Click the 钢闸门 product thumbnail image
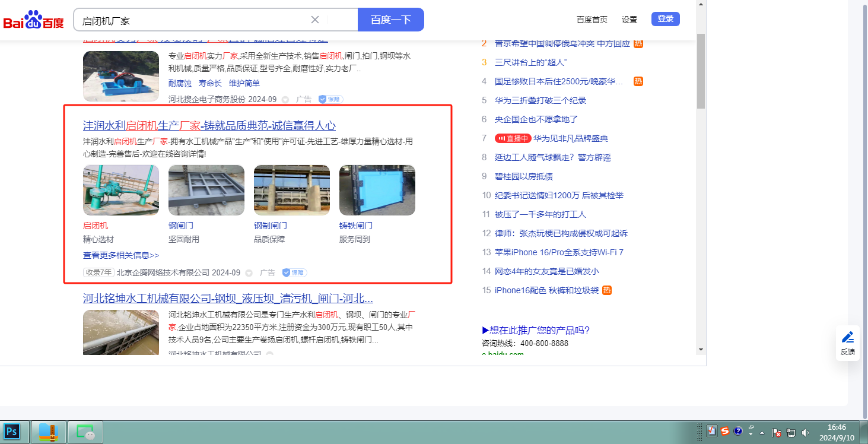 point(206,190)
